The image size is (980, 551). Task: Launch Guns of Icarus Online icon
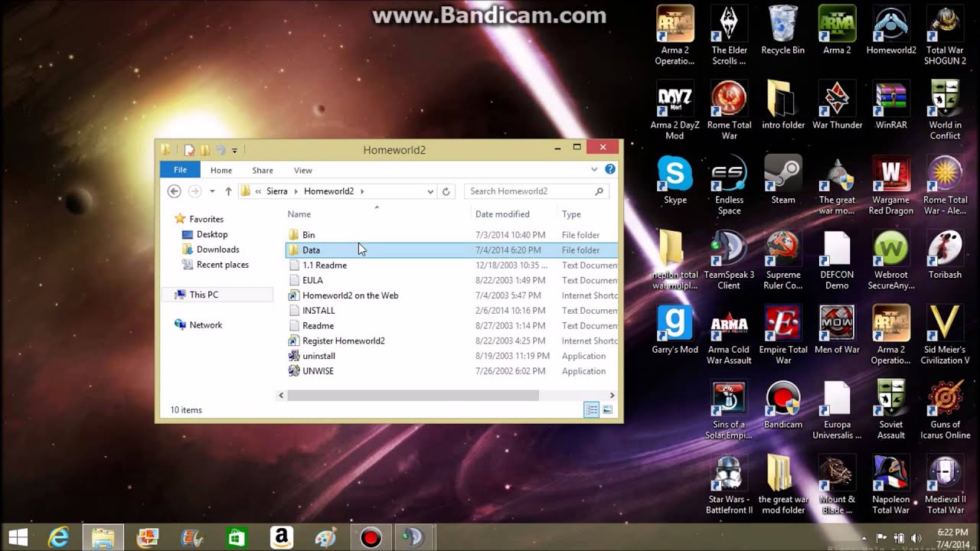point(946,410)
